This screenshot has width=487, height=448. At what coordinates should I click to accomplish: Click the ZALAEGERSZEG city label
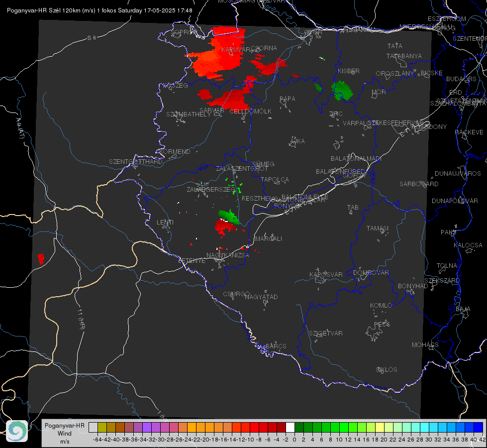(211, 189)
